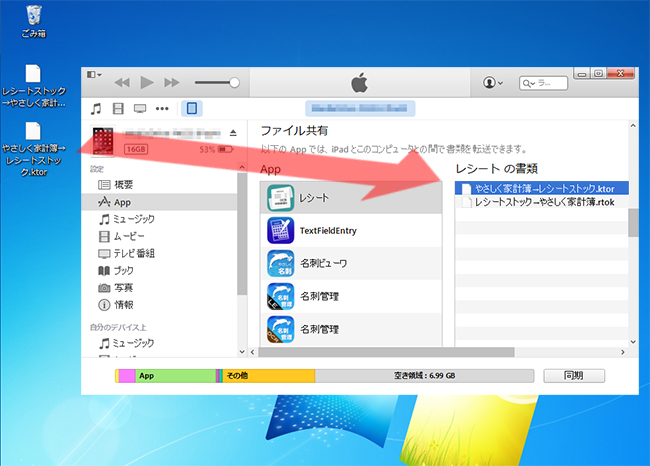
Task: Click the play button
Action: tap(146, 83)
